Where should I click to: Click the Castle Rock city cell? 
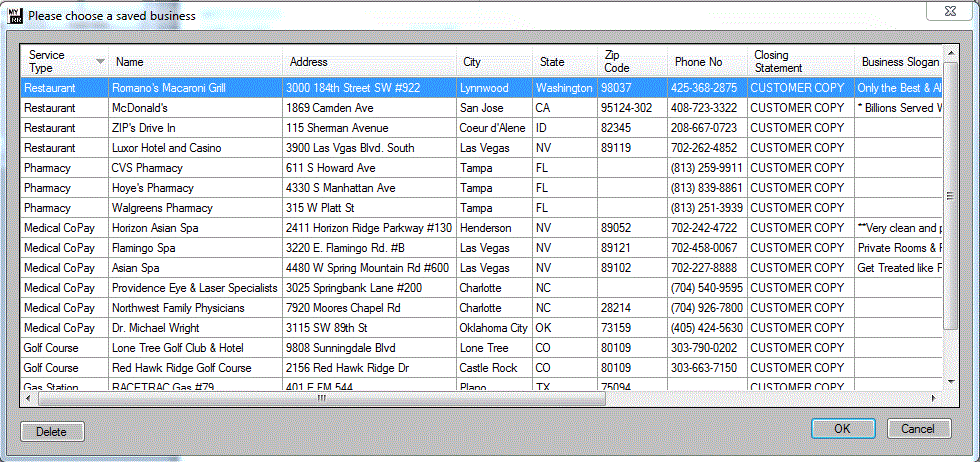(x=494, y=368)
